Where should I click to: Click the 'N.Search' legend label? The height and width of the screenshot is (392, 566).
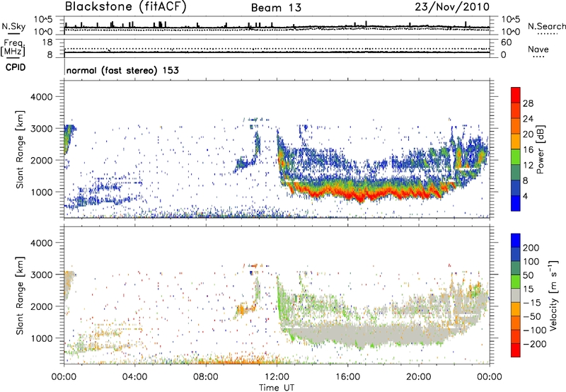[546, 26]
